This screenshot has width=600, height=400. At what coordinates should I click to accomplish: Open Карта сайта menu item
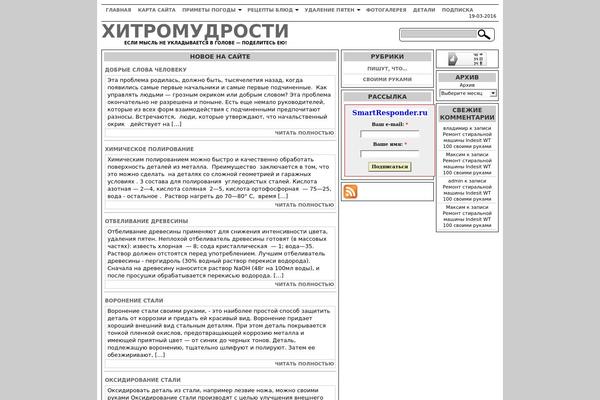(x=157, y=10)
